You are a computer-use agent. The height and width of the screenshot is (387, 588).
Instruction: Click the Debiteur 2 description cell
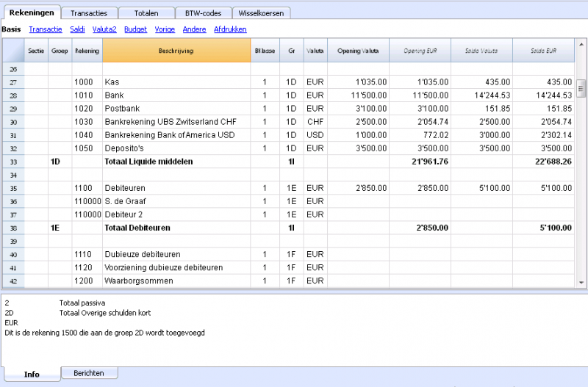click(176, 214)
